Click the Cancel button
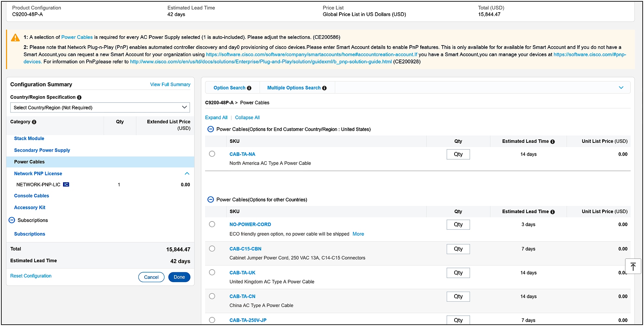This screenshot has height=326, width=644. pos(151,277)
